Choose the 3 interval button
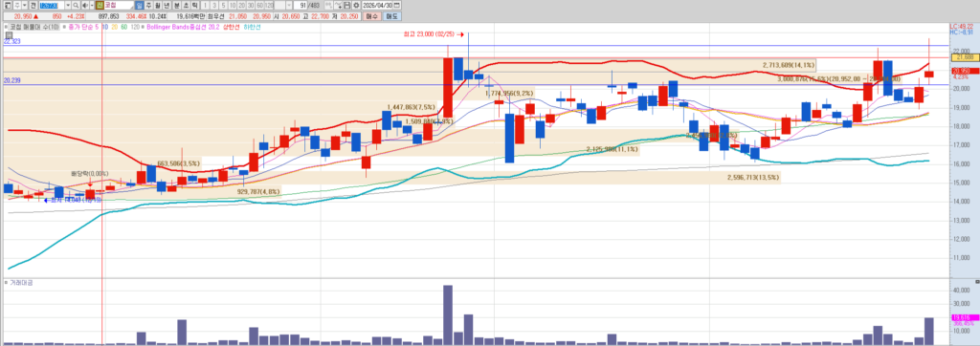Image resolution: width=980 pixels, height=346 pixels. pos(214,5)
